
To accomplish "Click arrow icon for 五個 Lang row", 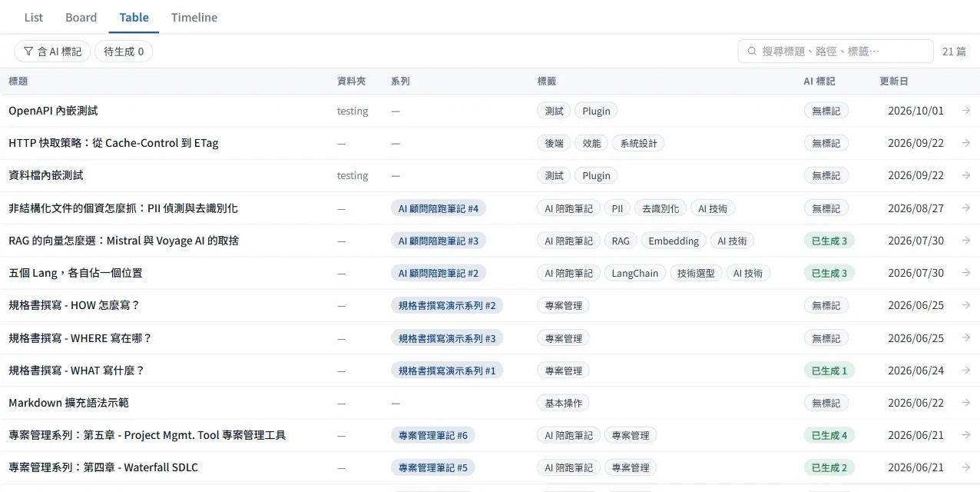I will [x=965, y=273].
